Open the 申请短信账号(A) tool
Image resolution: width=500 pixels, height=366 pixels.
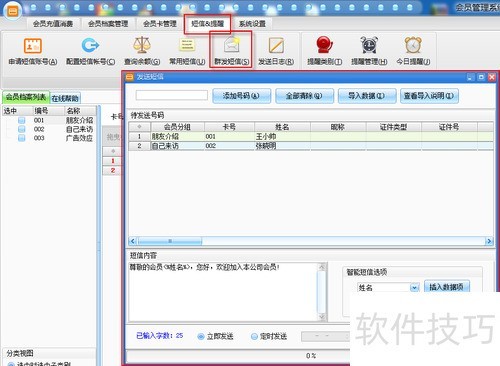click(33, 51)
